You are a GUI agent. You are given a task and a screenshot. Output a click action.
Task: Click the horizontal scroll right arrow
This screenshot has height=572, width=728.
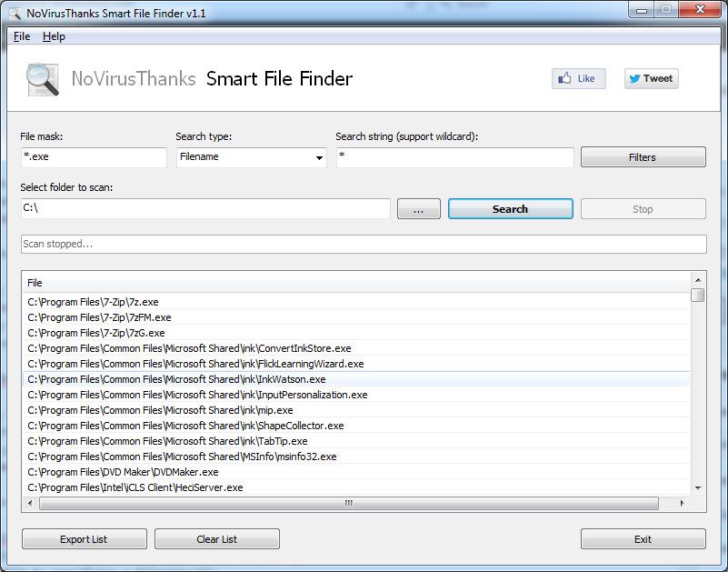[682, 503]
